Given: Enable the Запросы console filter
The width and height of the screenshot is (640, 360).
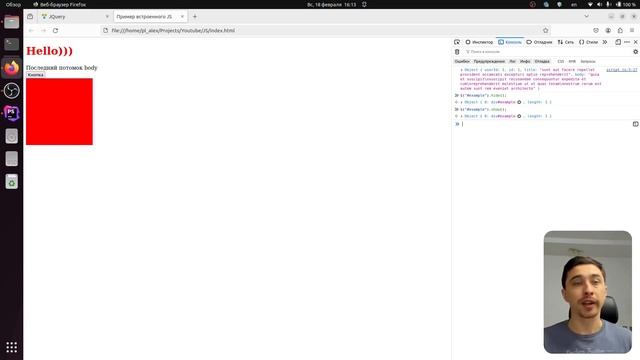Looking at the screenshot, I should (588, 61).
